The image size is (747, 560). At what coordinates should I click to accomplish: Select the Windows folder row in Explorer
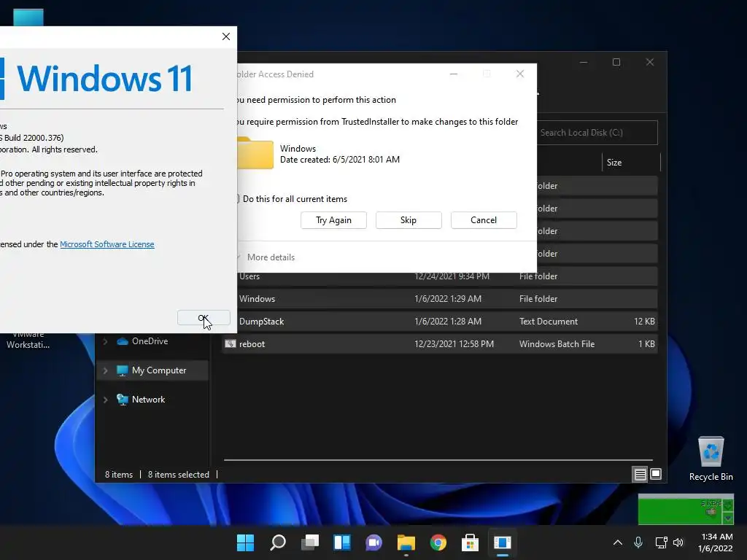[440, 298]
